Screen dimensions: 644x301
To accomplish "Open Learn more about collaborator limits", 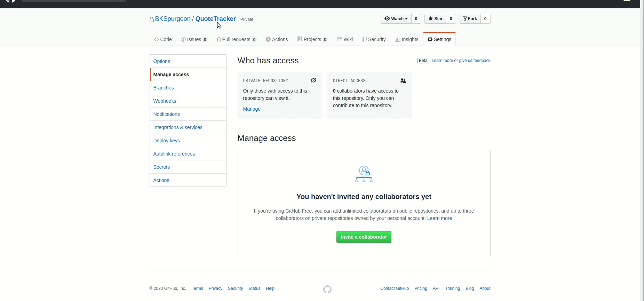I will (439, 218).
